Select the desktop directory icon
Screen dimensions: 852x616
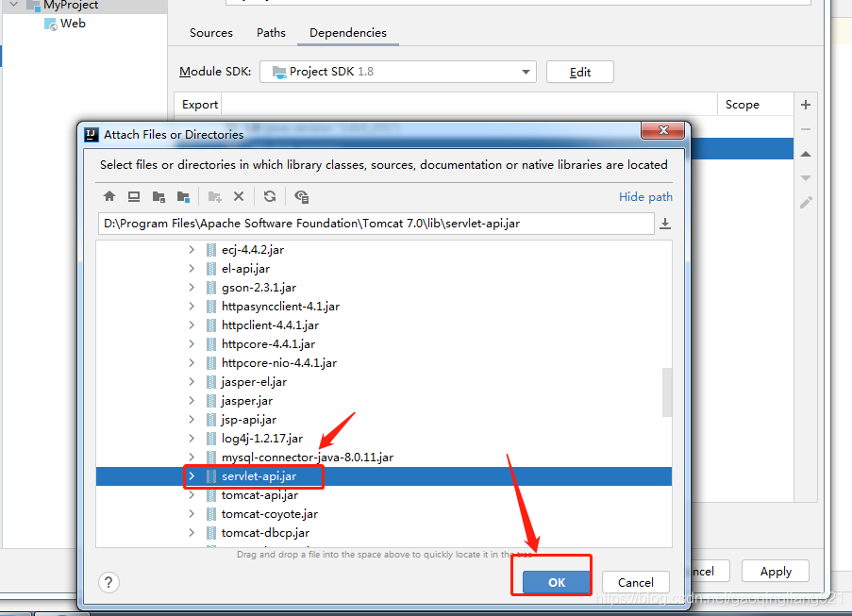point(134,196)
